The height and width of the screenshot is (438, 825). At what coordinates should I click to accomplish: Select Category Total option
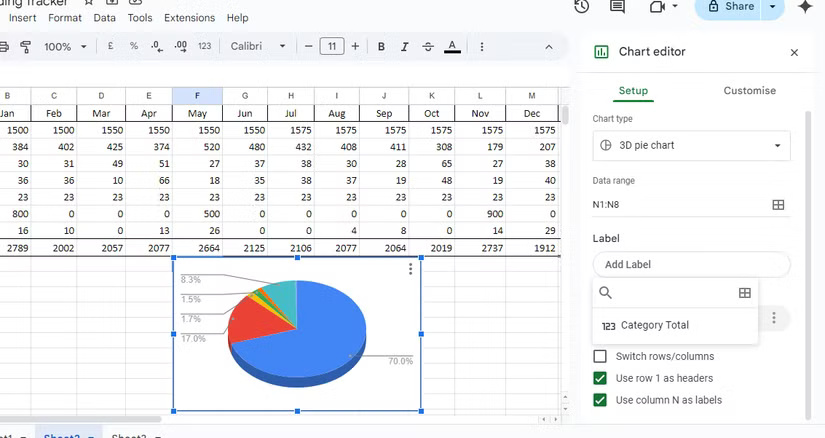click(654, 326)
